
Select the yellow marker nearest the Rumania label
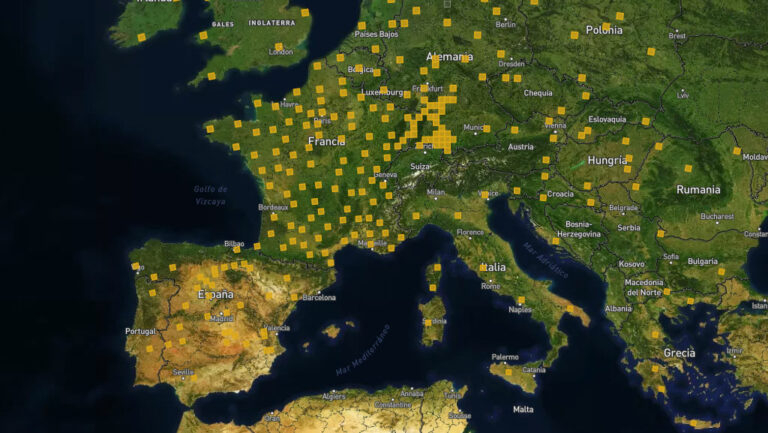pyautogui.click(x=688, y=168)
